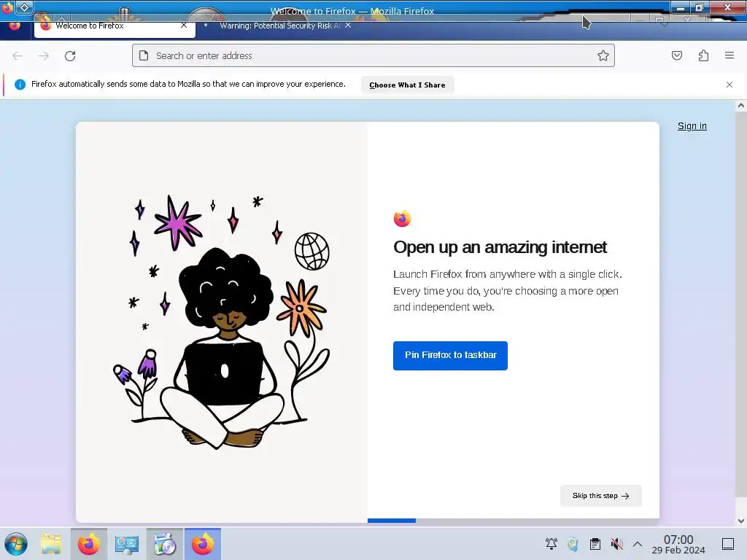Screen dimensions: 747x560
Task: Click the first Firefox taskbar icon
Action: [88, 544]
